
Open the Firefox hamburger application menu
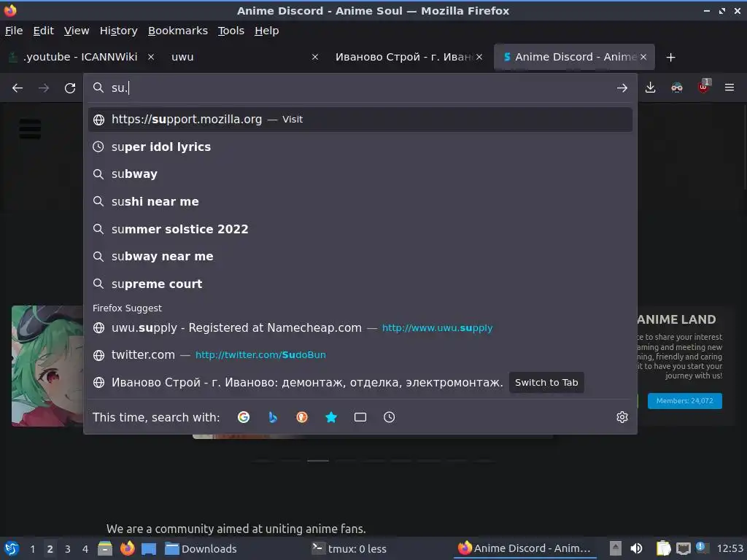(729, 87)
